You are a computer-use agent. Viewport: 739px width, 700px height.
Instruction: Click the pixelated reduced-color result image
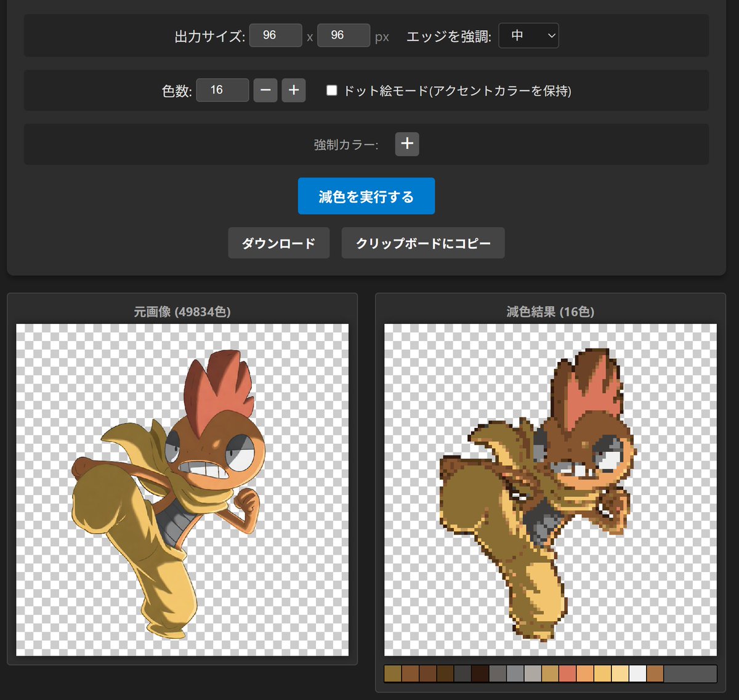(x=551, y=490)
